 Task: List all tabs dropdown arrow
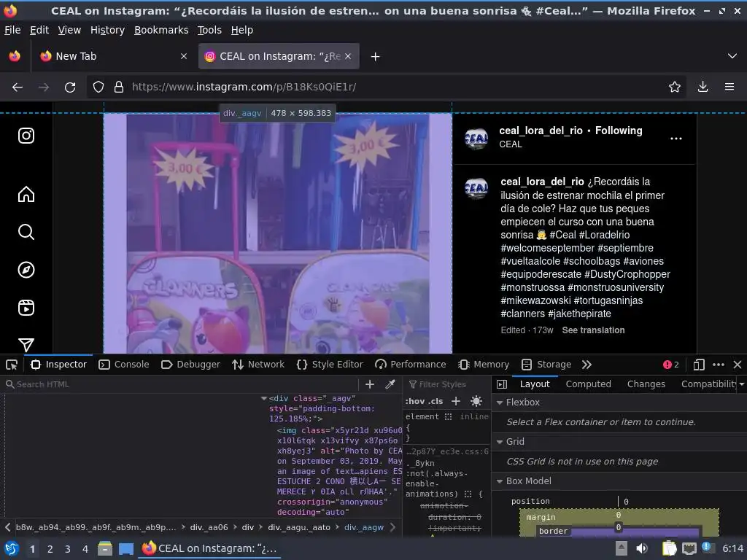(732, 56)
